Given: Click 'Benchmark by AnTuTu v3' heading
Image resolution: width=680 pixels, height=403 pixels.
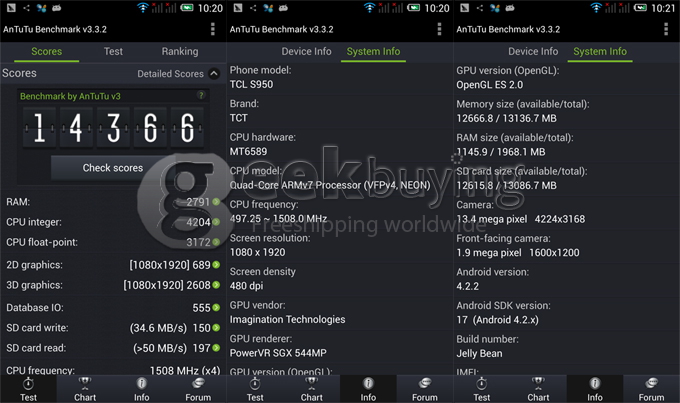Looking at the screenshot, I should [70, 96].
